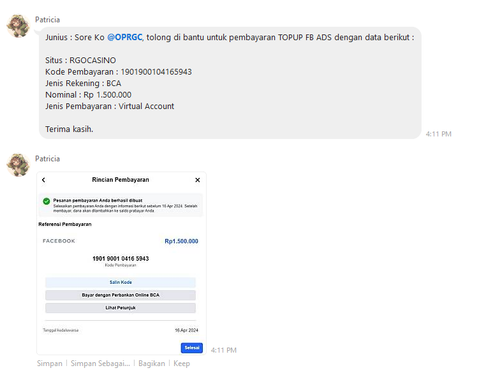Click the 16 Apr 2024 expiry date

pyautogui.click(x=186, y=330)
